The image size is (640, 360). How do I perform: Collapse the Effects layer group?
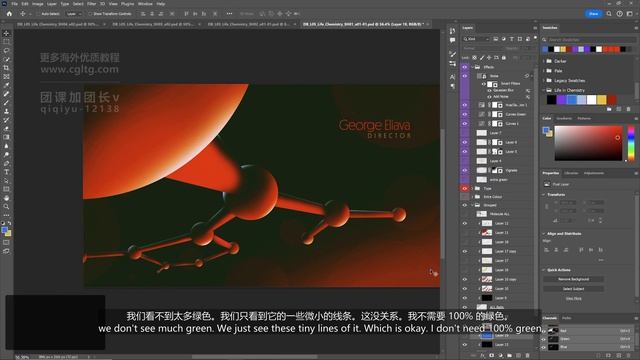[x=472, y=67]
